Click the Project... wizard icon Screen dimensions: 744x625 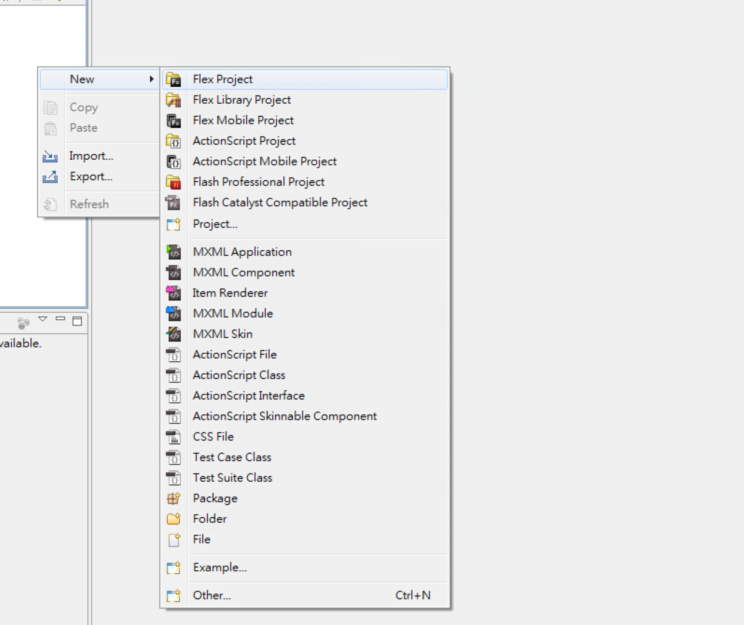174,224
